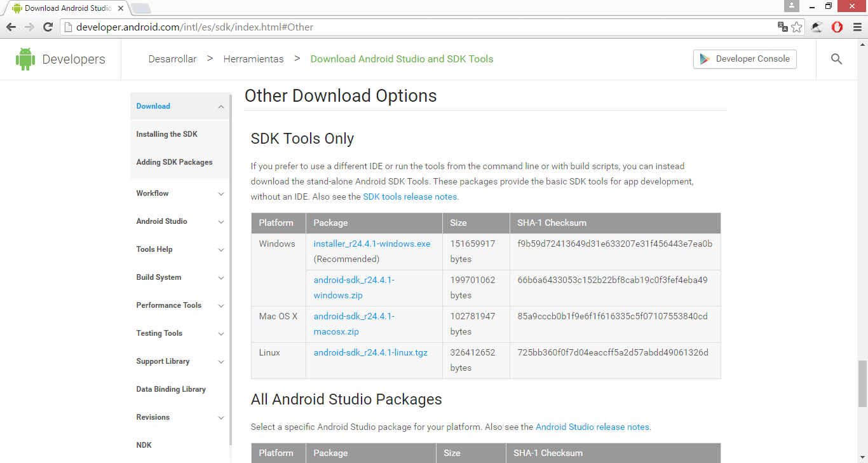The width and height of the screenshot is (868, 463).
Task: Click Download Android Studio and SDK Tools breadcrumb
Action: [x=402, y=59]
